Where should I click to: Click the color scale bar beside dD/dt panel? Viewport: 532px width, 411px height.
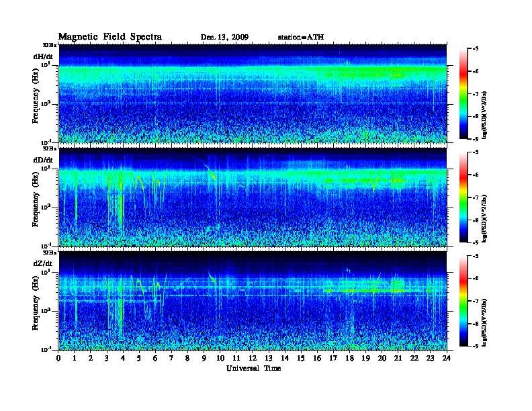pos(463,197)
